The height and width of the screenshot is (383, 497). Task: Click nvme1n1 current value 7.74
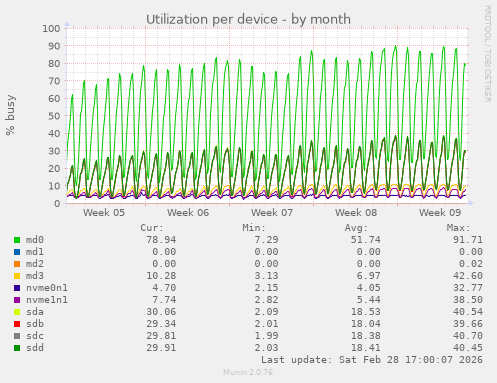pyautogui.click(x=164, y=300)
